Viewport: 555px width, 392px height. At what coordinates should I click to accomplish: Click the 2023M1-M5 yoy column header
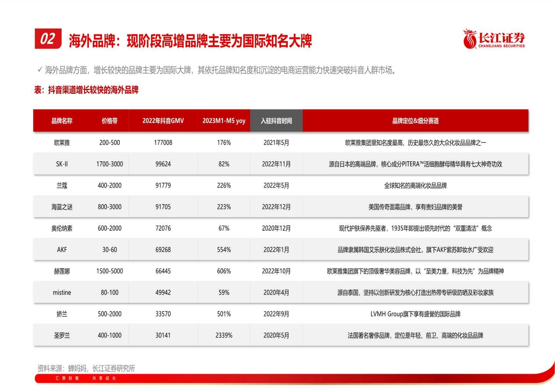(x=224, y=120)
